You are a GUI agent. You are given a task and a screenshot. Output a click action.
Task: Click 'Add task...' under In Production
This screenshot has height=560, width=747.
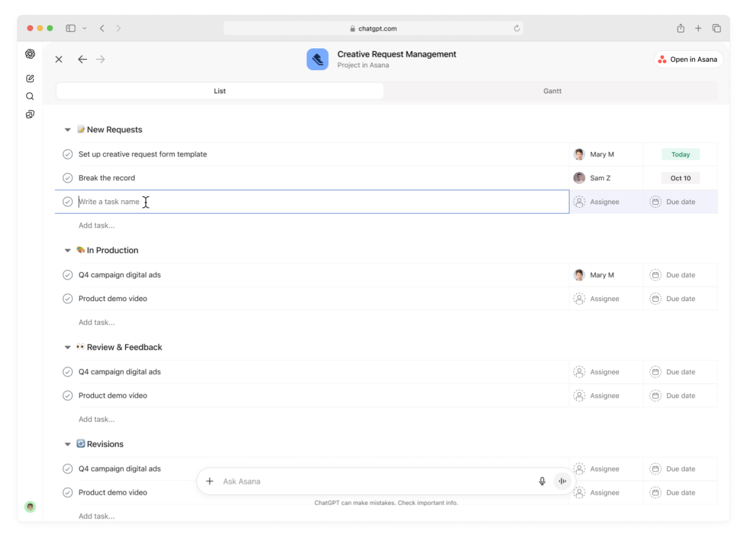pyautogui.click(x=97, y=323)
